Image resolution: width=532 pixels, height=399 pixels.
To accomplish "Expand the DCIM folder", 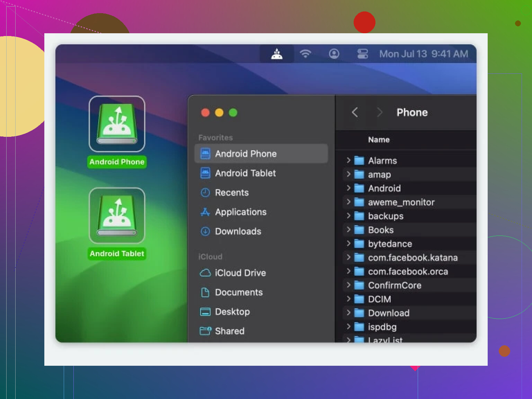I will click(x=348, y=299).
